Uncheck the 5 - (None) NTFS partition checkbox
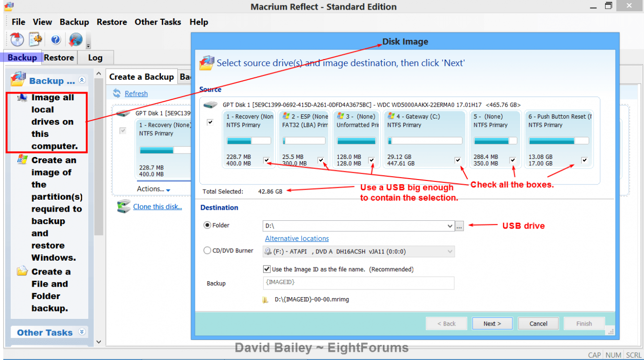The height and width of the screenshot is (360, 644). pyautogui.click(x=513, y=160)
